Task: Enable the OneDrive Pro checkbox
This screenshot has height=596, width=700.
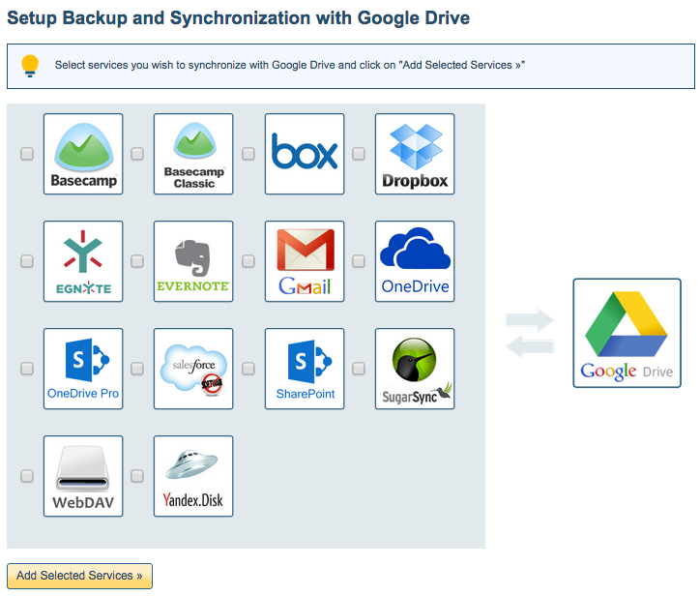Action: [x=27, y=369]
